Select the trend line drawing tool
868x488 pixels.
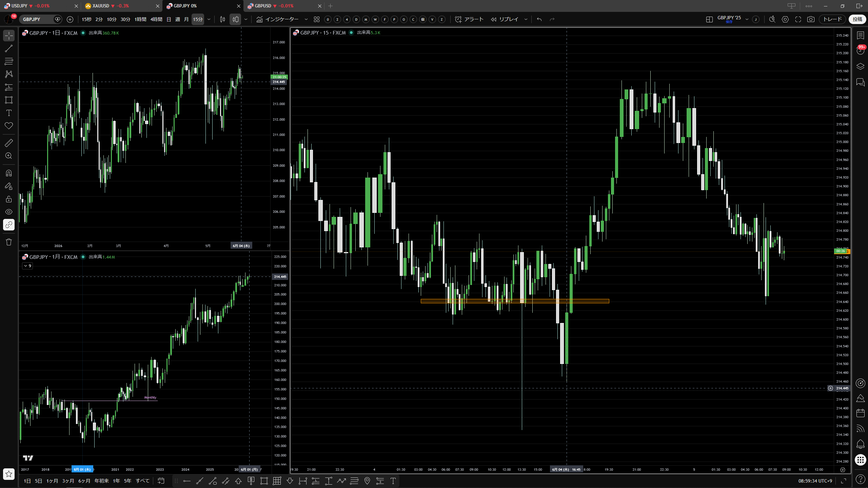point(9,48)
